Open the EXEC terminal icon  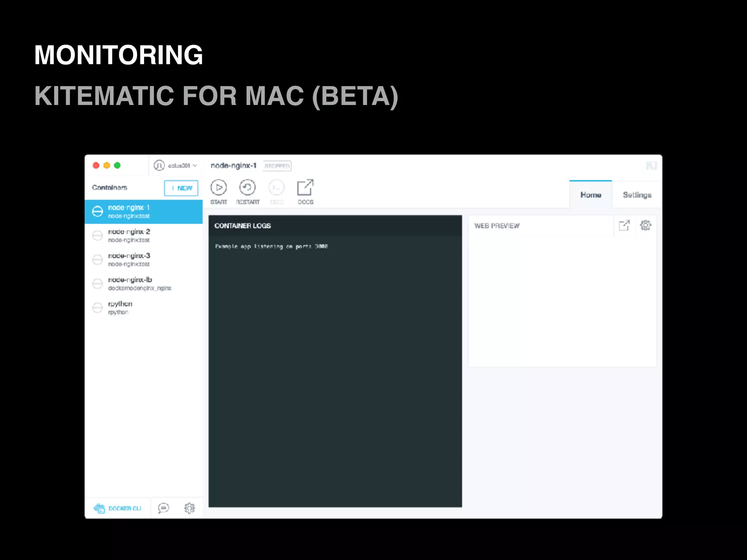coord(276,187)
